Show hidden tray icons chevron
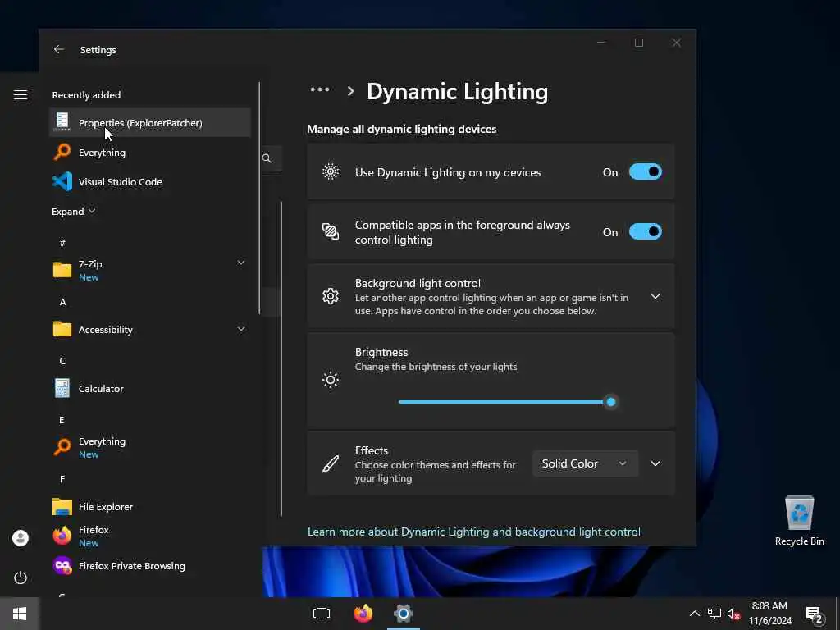840x630 pixels. click(694, 614)
